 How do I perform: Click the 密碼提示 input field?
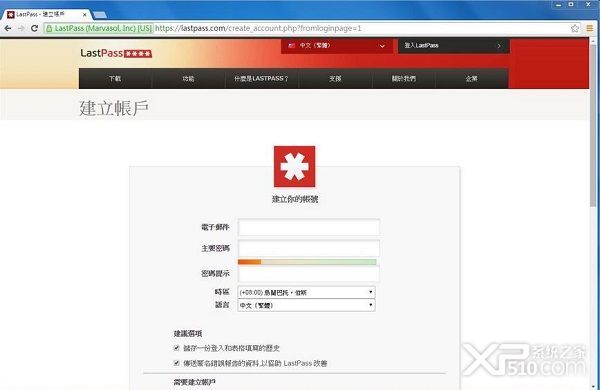tap(309, 274)
